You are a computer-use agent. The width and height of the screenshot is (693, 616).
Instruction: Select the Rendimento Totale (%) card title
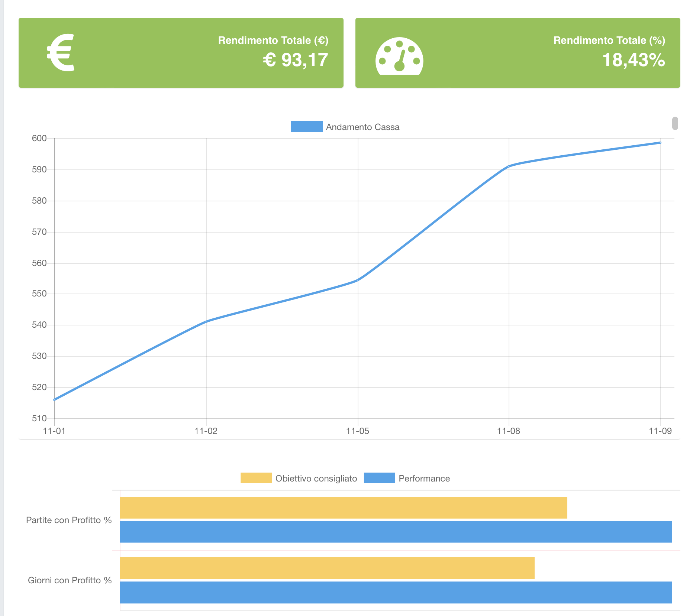[609, 40]
